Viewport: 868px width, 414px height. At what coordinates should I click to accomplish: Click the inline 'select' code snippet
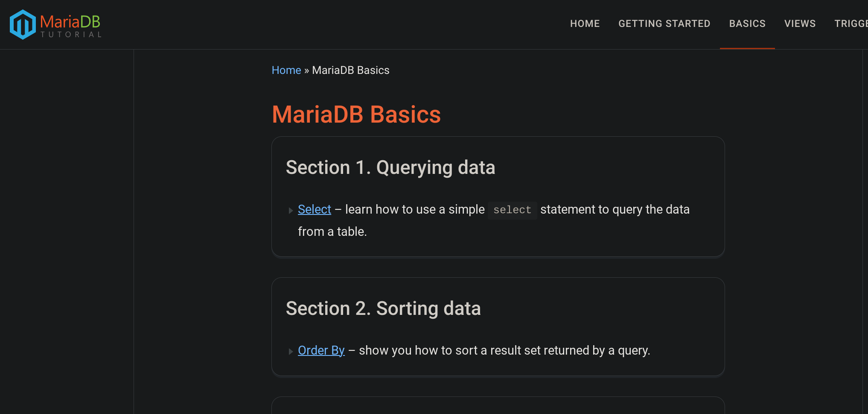(512, 210)
